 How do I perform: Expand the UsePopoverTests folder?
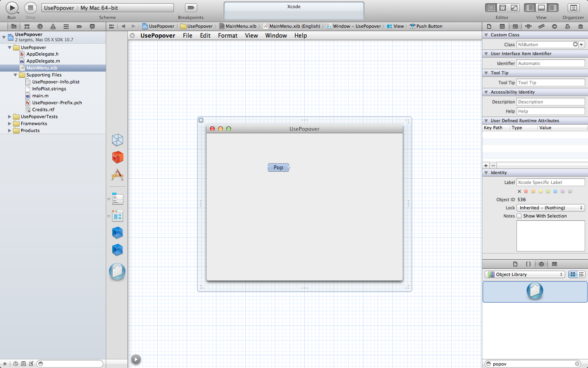coord(9,117)
